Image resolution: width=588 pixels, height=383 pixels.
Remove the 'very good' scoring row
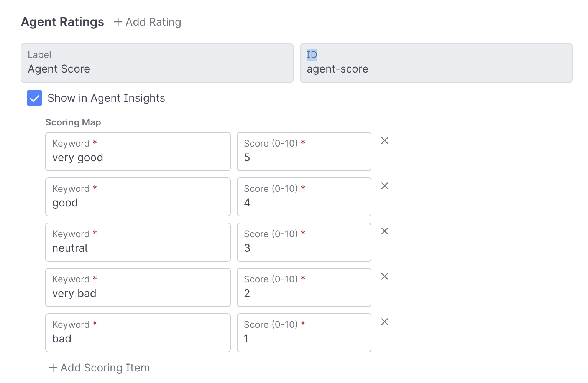point(384,141)
